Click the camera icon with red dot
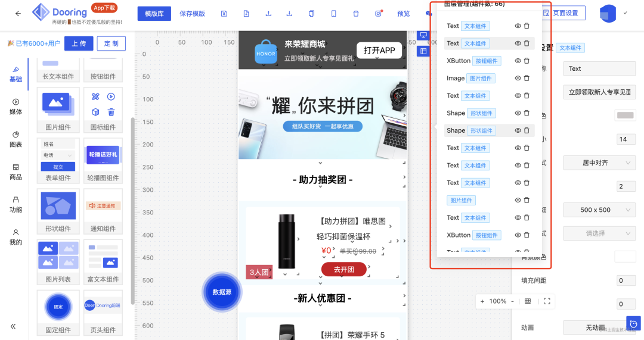 click(x=378, y=14)
